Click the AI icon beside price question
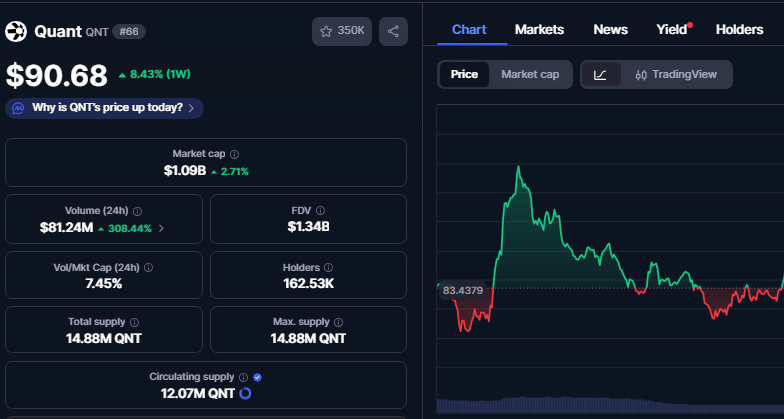 pos(18,108)
